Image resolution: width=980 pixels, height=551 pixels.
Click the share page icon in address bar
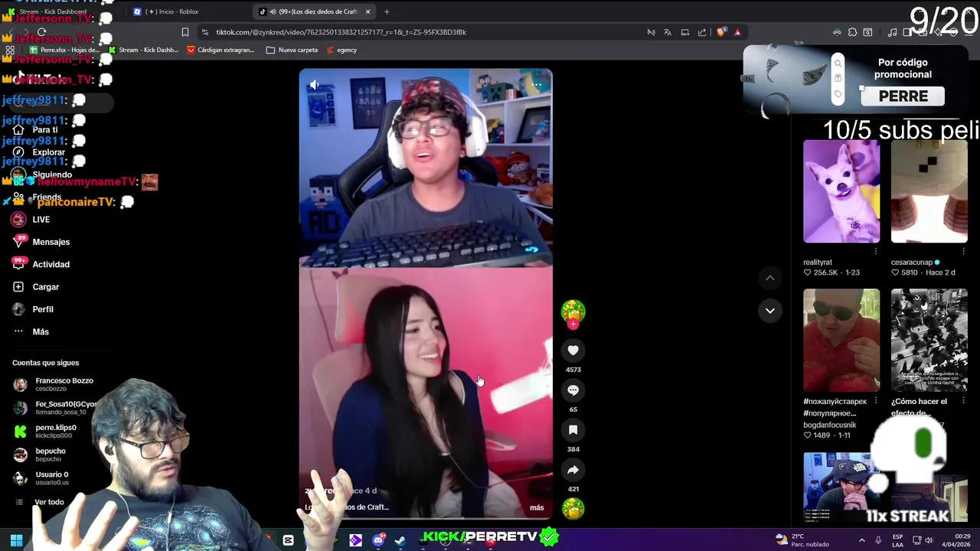(x=702, y=32)
